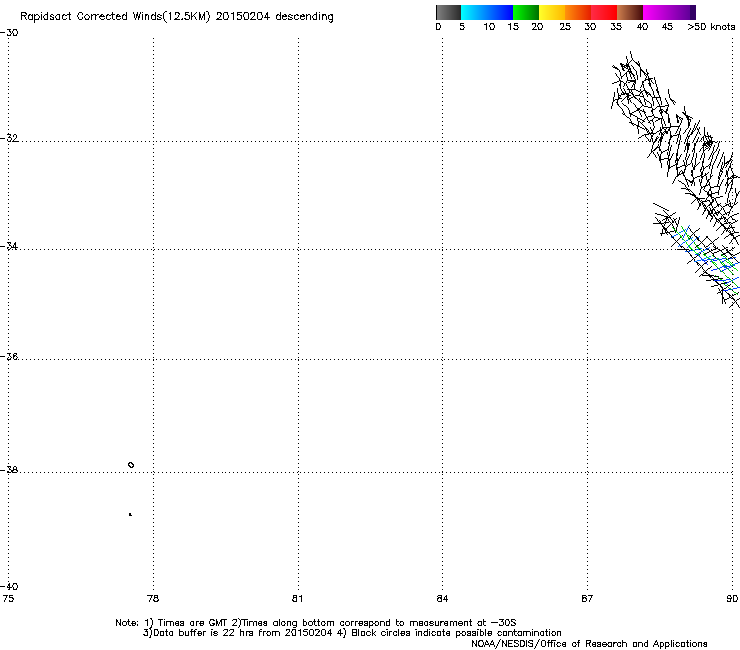The height and width of the screenshot is (650, 740).
Task: Pick the brown 35-40 knots legend segment
Action: coord(629,12)
